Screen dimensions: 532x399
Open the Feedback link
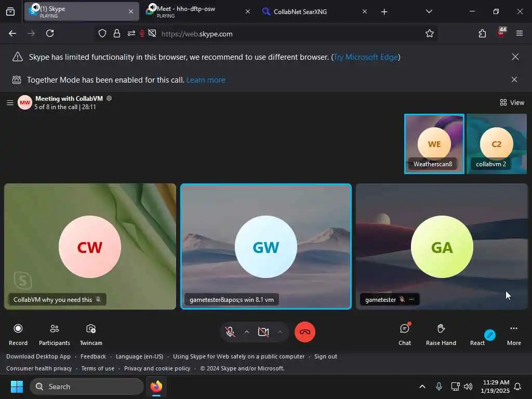click(x=94, y=356)
